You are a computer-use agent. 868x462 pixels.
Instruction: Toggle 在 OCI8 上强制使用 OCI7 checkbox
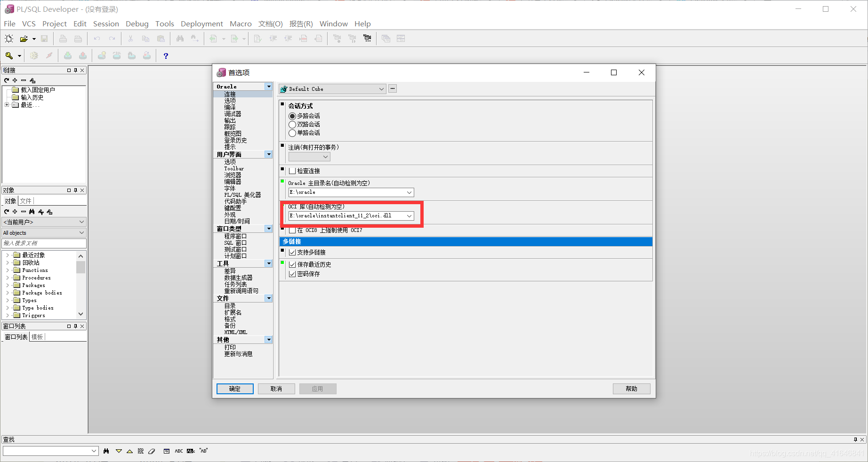[292, 231]
